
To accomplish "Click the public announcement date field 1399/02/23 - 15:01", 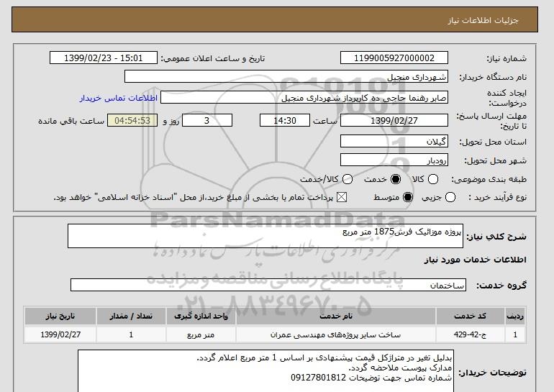I will [104, 58].
